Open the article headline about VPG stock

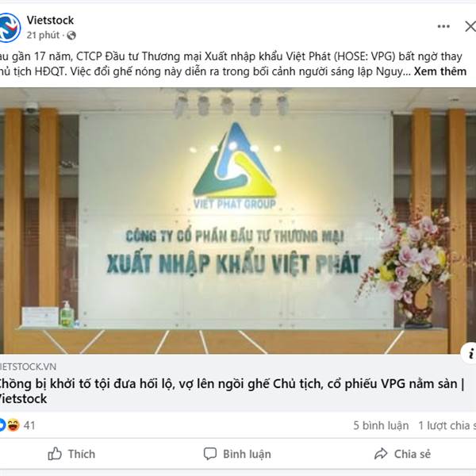tap(232, 391)
